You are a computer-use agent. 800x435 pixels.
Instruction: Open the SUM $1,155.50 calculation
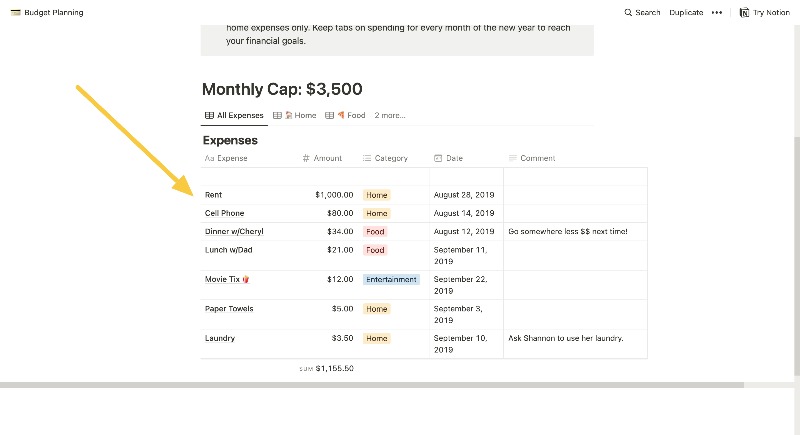point(327,368)
